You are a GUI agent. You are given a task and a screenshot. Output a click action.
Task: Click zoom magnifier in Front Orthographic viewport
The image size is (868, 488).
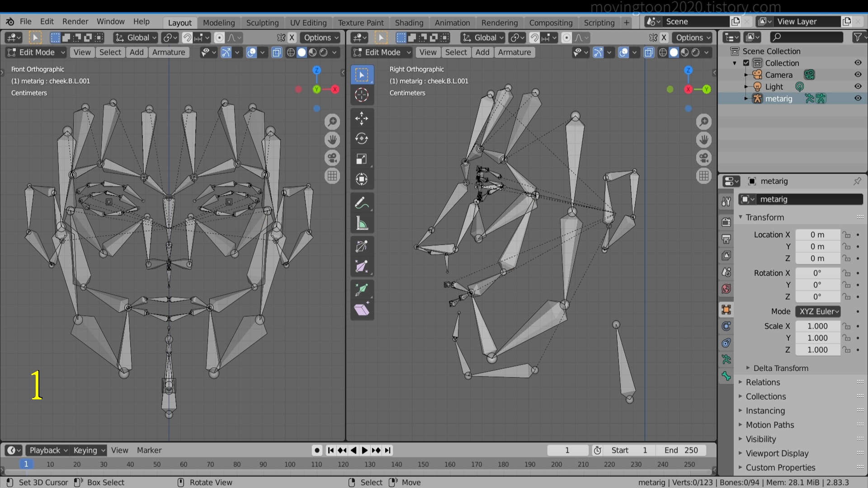332,122
